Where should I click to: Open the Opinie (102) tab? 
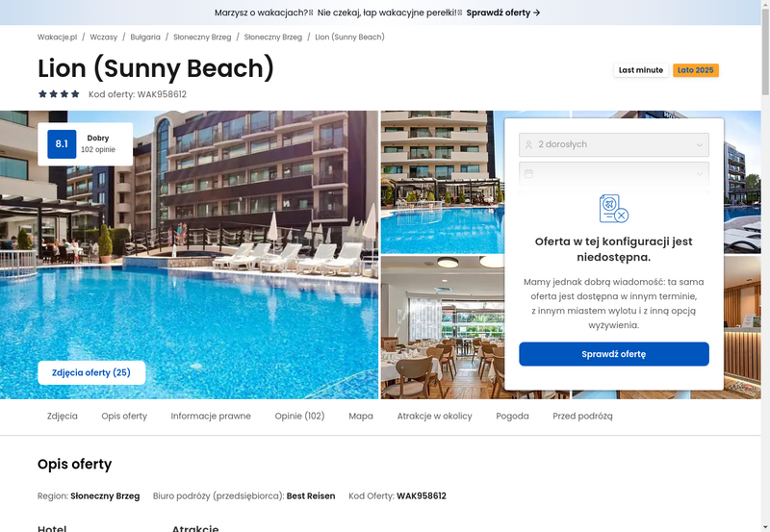click(299, 417)
